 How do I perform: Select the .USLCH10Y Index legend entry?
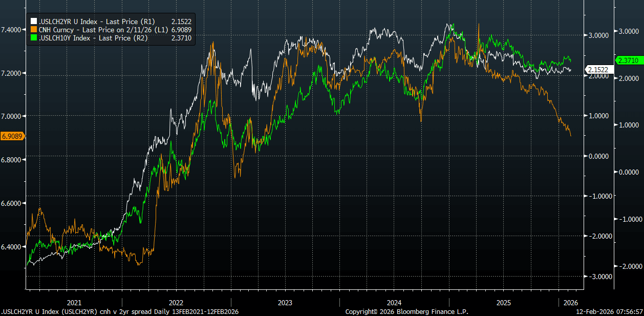(93, 38)
